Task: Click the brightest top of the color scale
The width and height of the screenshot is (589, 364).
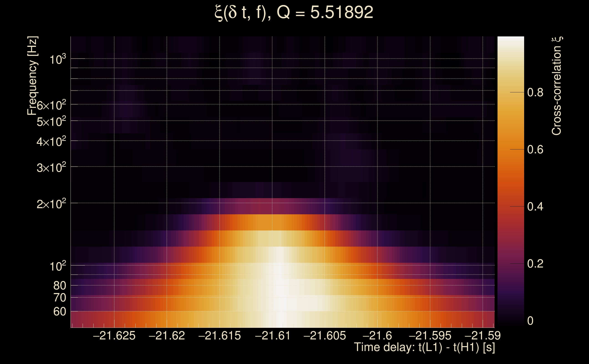Action: [x=510, y=38]
